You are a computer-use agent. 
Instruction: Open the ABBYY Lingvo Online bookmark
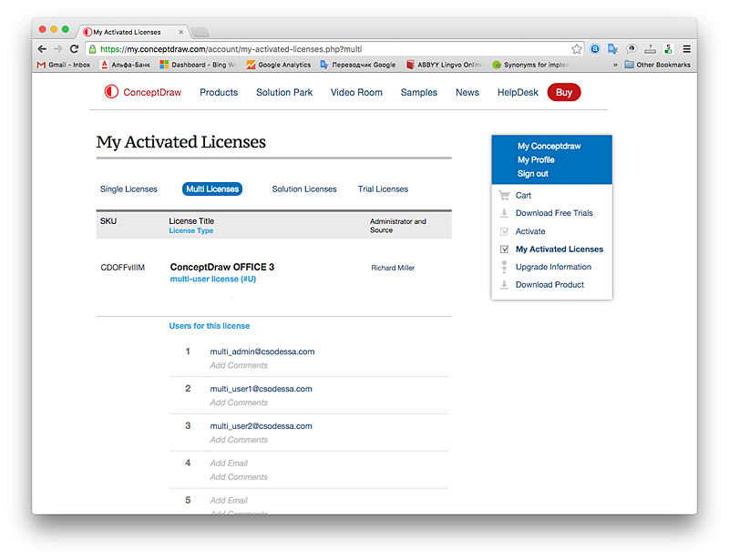[x=445, y=65]
